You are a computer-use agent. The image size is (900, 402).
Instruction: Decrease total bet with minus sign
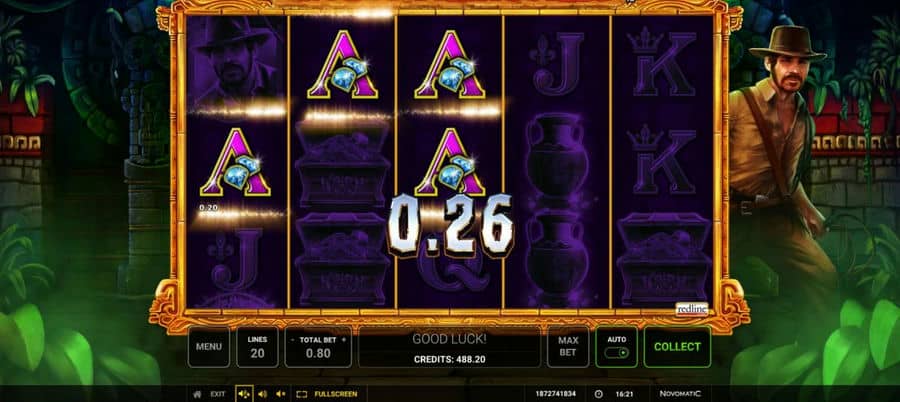tap(293, 340)
